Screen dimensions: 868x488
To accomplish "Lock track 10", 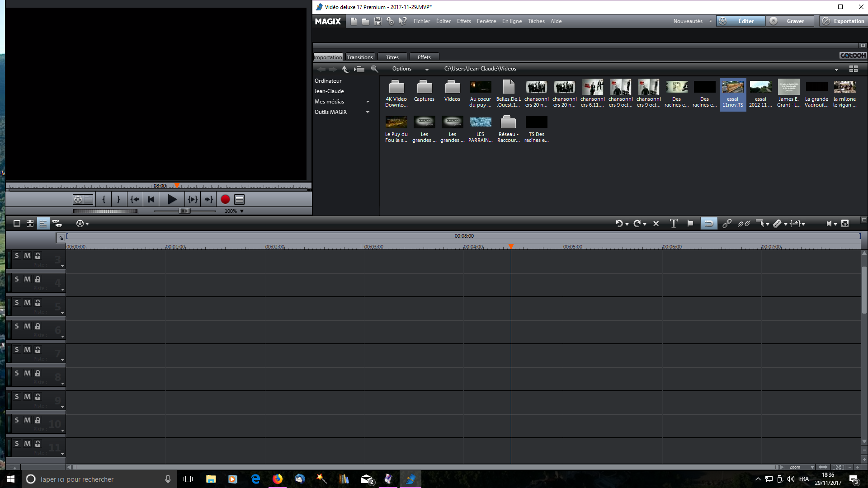I will 38,420.
